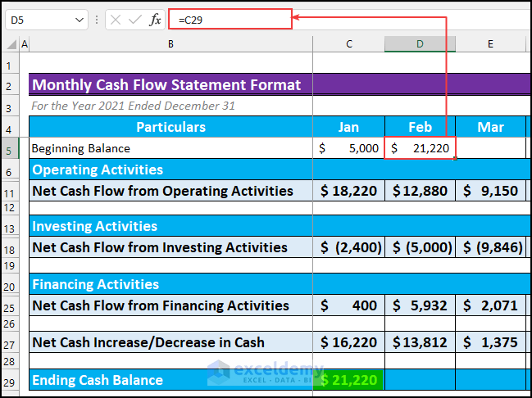Click the Mar column header cell

(x=490, y=127)
